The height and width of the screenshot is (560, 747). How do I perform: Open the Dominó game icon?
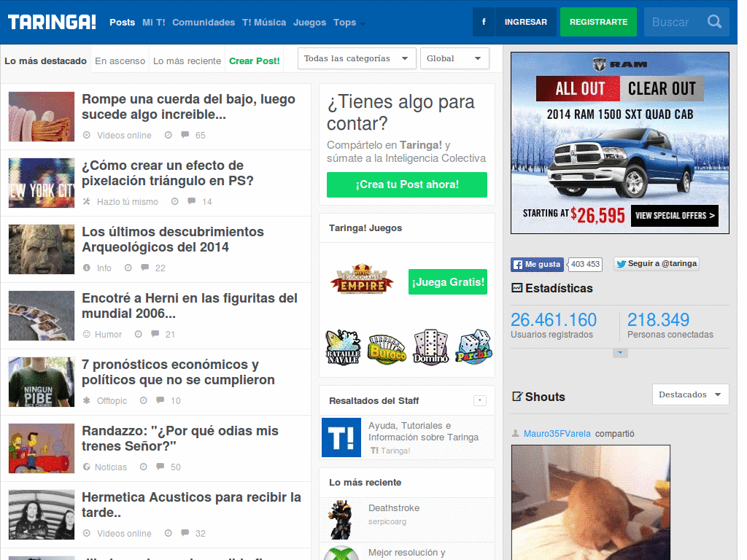click(x=431, y=347)
